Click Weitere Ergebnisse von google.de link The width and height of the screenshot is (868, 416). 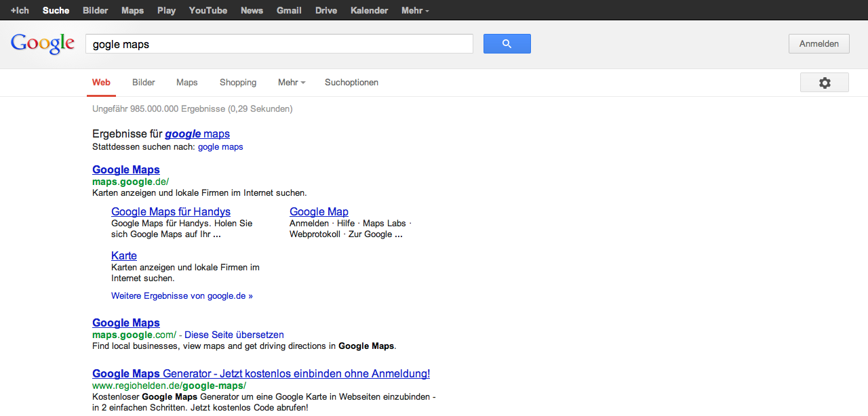pos(182,296)
